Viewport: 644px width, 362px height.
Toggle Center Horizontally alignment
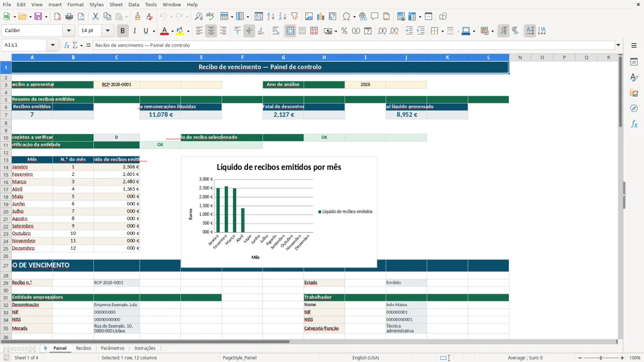(211, 31)
